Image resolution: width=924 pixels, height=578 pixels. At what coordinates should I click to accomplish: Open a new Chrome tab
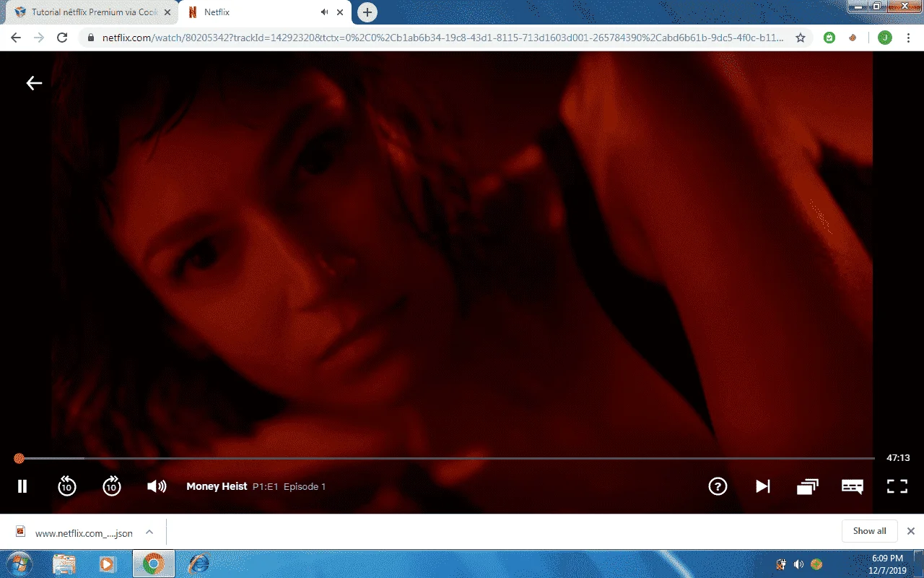367,12
